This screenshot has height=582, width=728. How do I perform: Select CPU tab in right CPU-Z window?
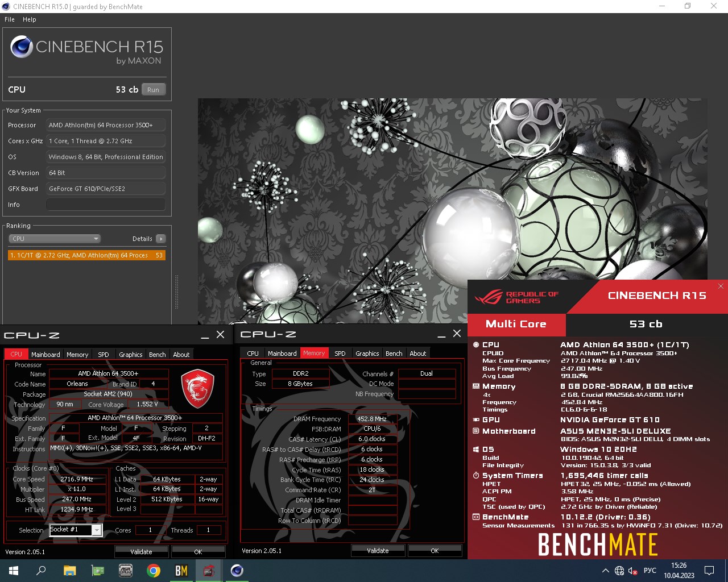point(253,353)
